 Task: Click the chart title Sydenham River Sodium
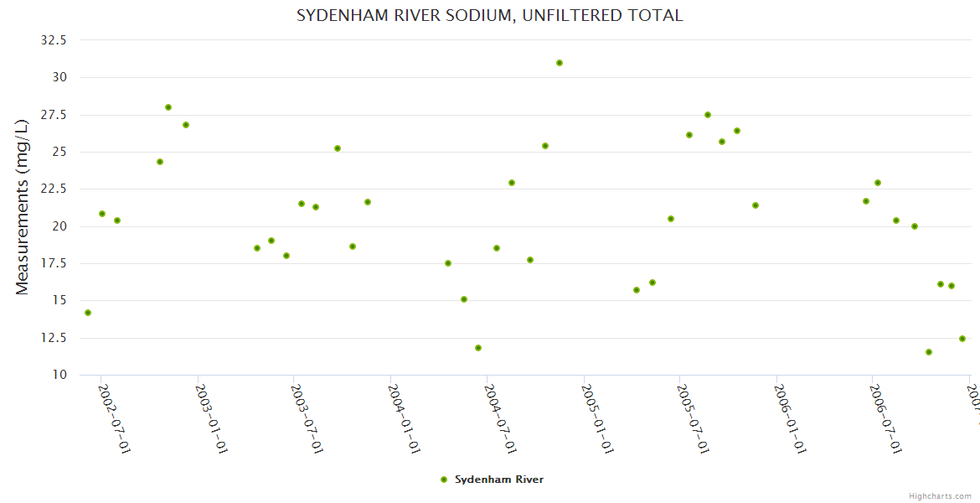489,16
